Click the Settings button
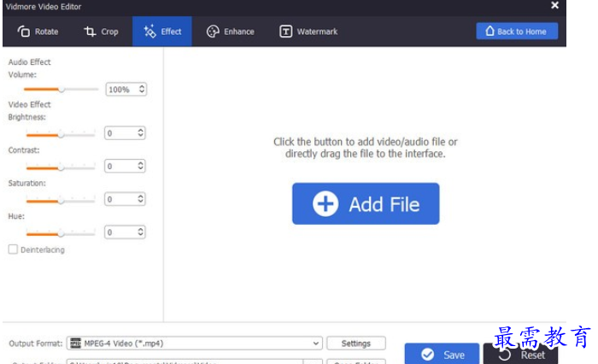 coord(356,343)
